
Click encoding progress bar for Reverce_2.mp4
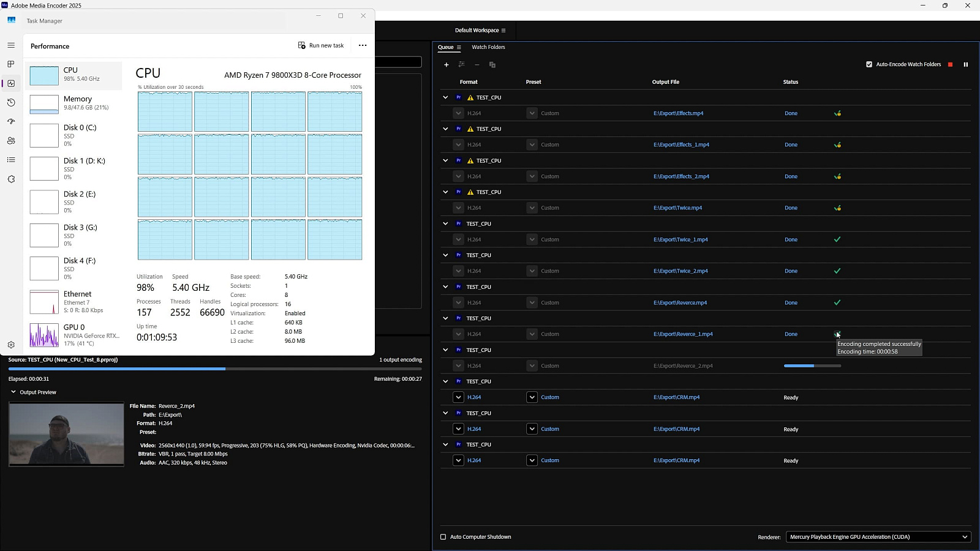[x=812, y=365]
